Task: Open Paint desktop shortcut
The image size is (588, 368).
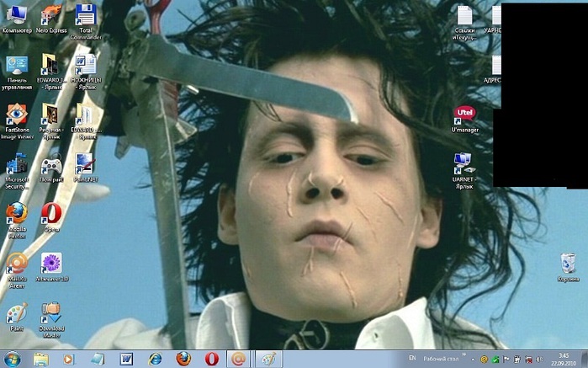Action: tap(17, 317)
